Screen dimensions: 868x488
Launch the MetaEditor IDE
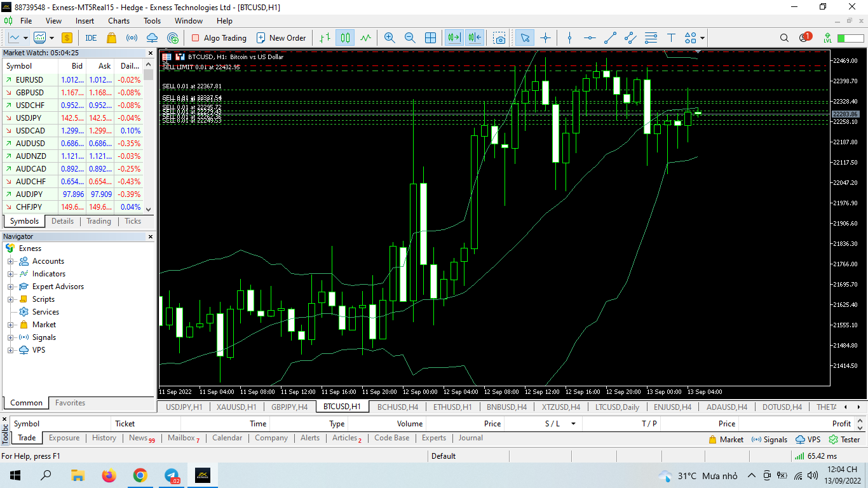tap(91, 37)
